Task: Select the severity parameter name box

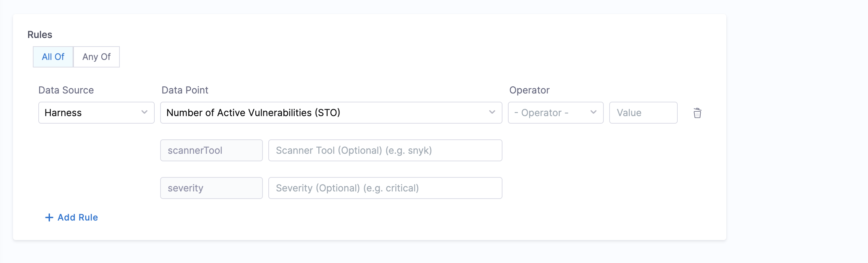Action: coord(211,188)
